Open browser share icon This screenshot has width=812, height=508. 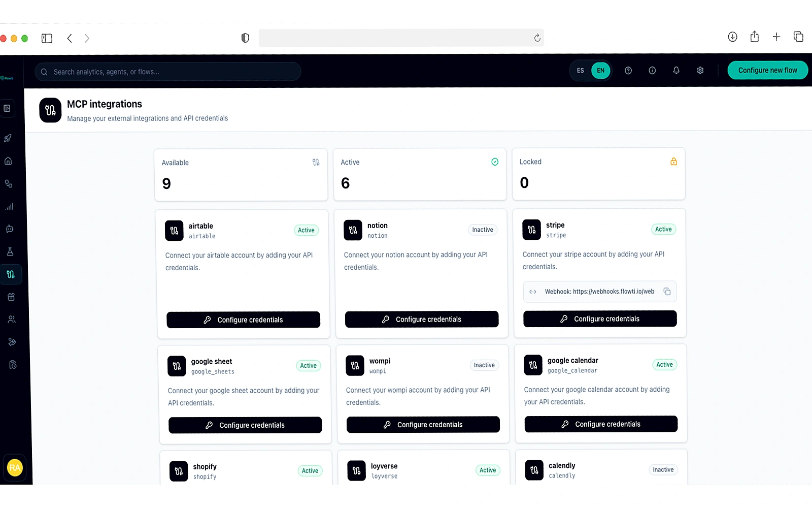click(755, 37)
